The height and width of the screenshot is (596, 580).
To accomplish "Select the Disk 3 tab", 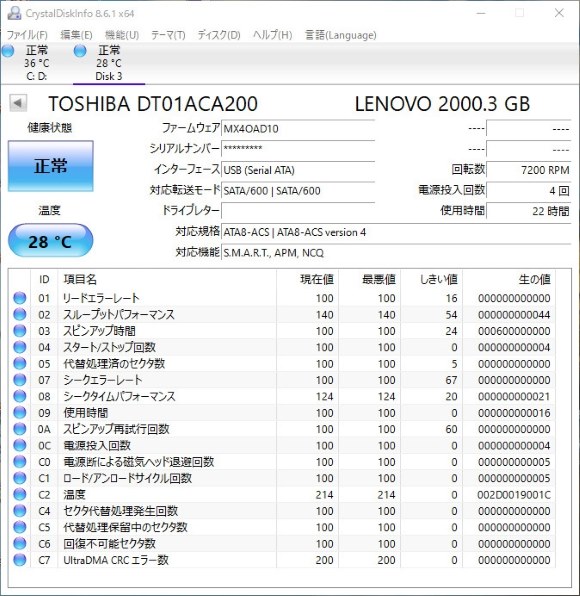I will click(x=109, y=63).
